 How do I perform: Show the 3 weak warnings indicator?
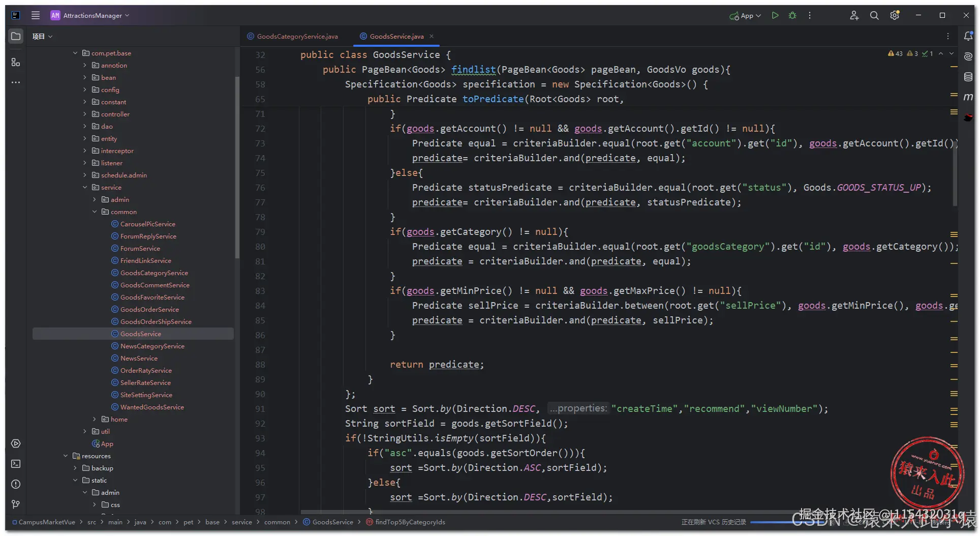click(912, 53)
